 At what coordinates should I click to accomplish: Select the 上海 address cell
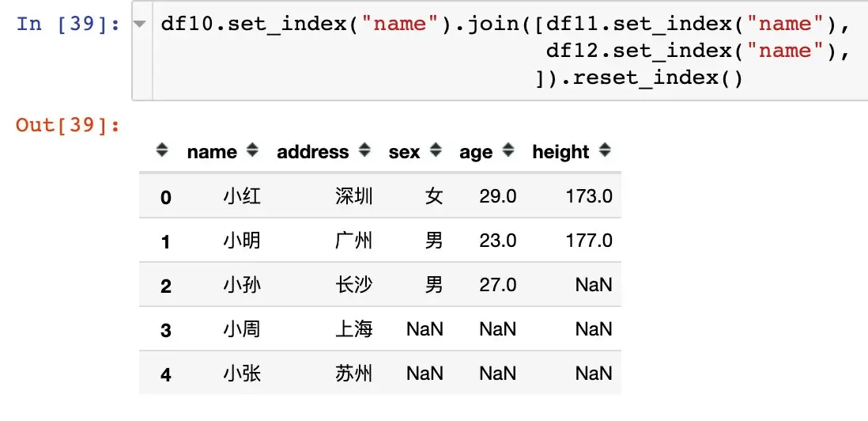click(353, 329)
